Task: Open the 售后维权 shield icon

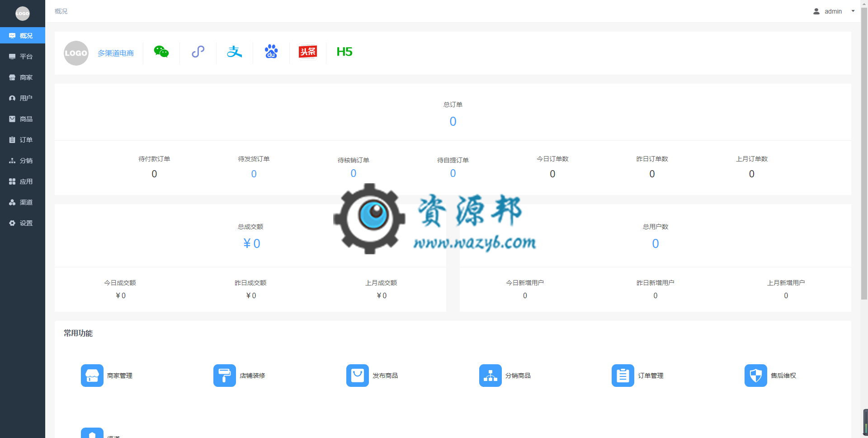Action: 756,376
